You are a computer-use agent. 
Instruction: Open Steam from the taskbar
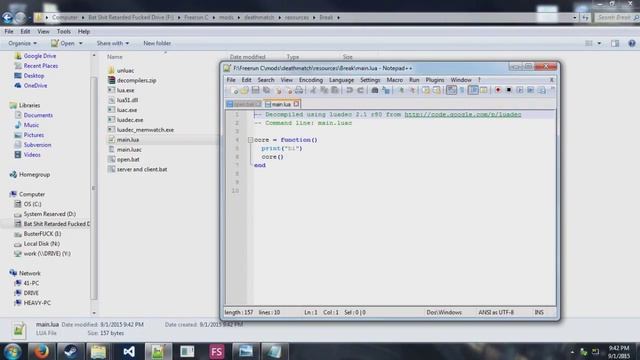(x=70, y=351)
